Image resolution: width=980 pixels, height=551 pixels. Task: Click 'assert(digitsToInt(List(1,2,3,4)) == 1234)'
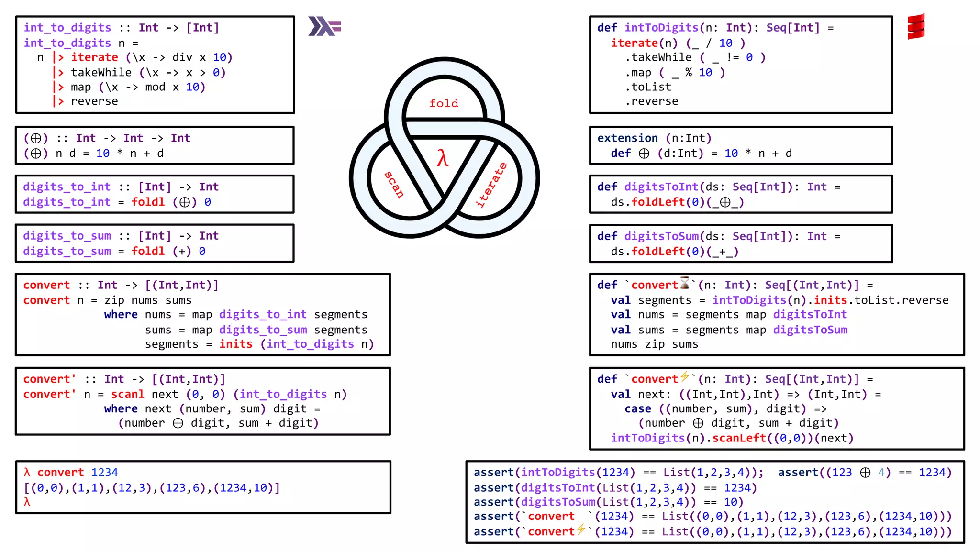click(x=615, y=488)
